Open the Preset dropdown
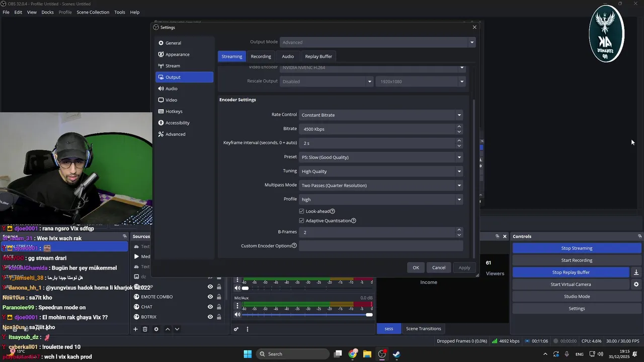This screenshot has width=644, height=362. (381, 157)
